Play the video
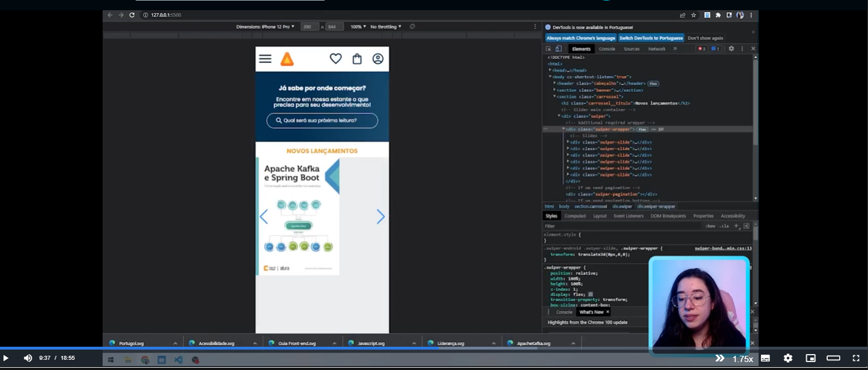 point(6,358)
